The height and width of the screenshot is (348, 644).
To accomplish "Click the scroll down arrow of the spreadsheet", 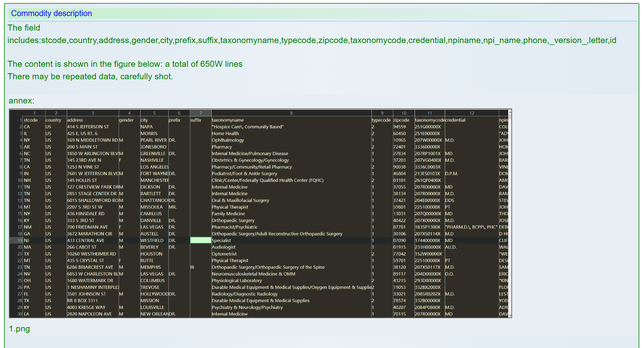I will pos(510,315).
